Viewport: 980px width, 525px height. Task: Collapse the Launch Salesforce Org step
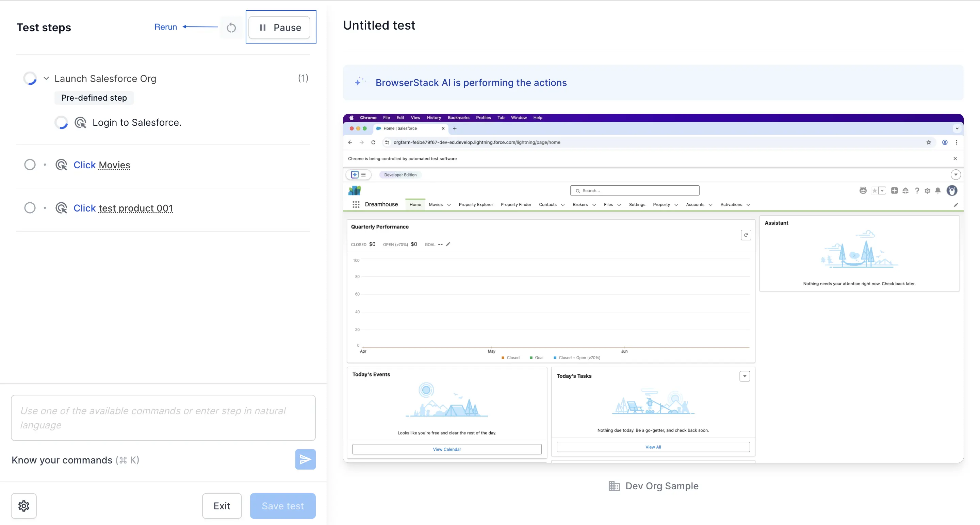pos(46,78)
